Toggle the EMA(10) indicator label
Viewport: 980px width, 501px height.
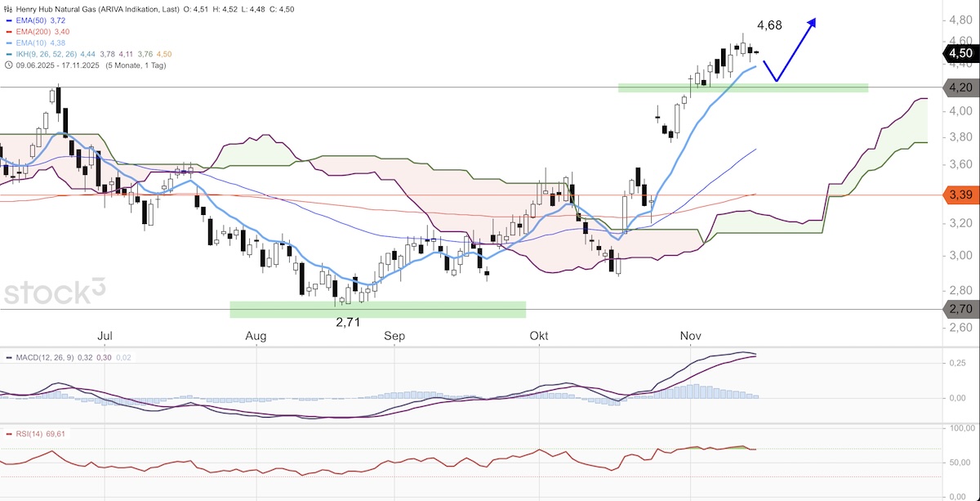[x=31, y=42]
